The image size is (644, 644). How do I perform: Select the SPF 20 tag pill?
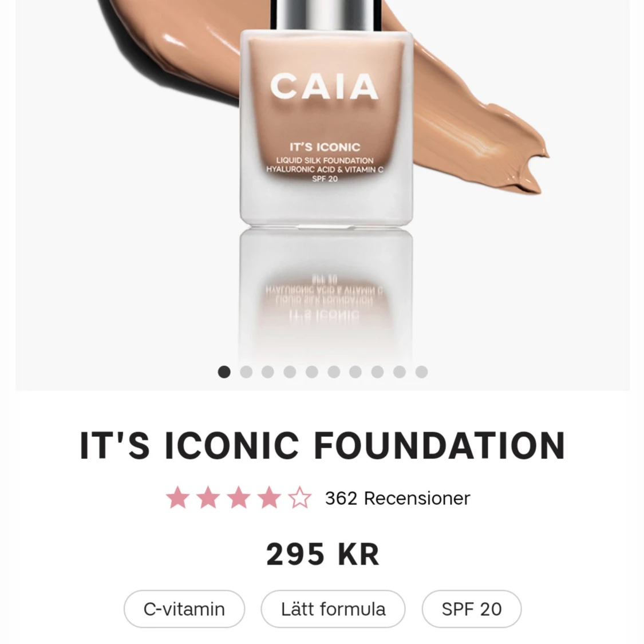click(x=472, y=609)
